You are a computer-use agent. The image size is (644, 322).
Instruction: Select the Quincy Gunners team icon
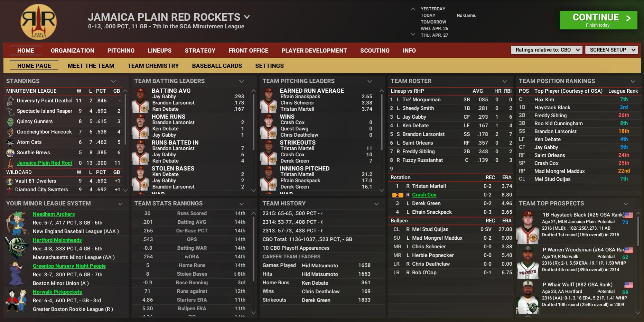click(x=10, y=121)
